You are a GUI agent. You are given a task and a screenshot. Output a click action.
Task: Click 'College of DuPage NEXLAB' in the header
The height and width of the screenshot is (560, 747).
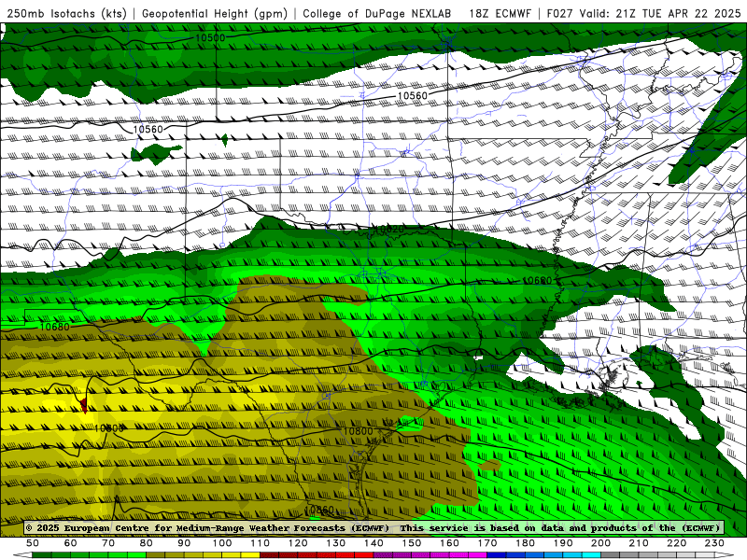pos(377,13)
